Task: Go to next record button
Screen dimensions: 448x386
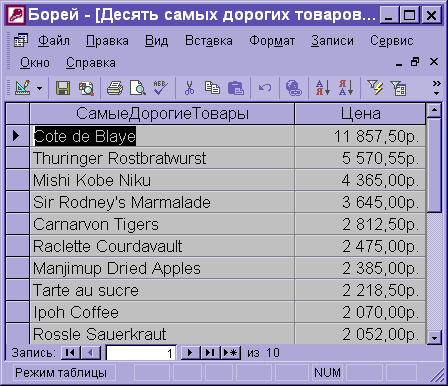Action: [x=190, y=353]
